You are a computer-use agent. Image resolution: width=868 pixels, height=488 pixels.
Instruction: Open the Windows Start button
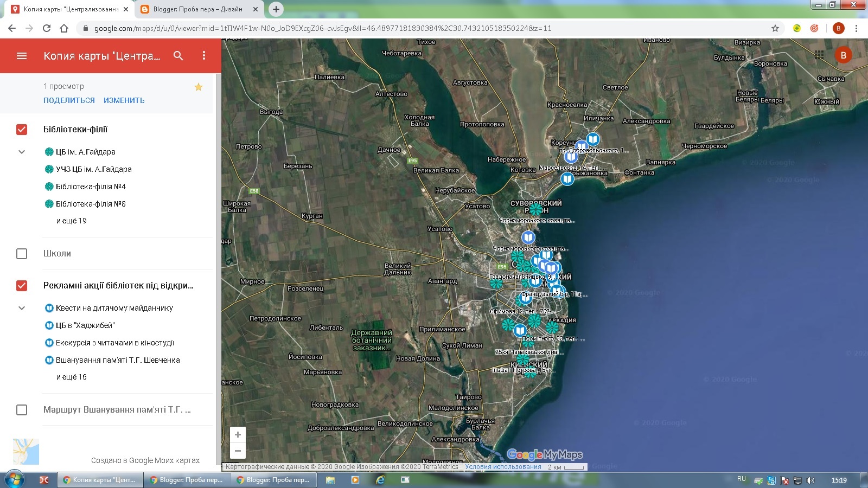15,480
